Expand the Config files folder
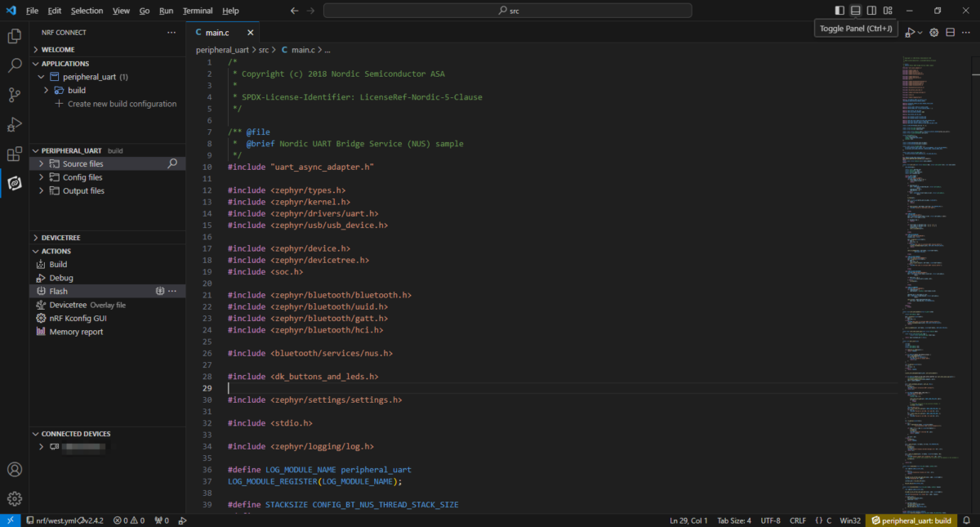The image size is (980, 527). pos(41,177)
